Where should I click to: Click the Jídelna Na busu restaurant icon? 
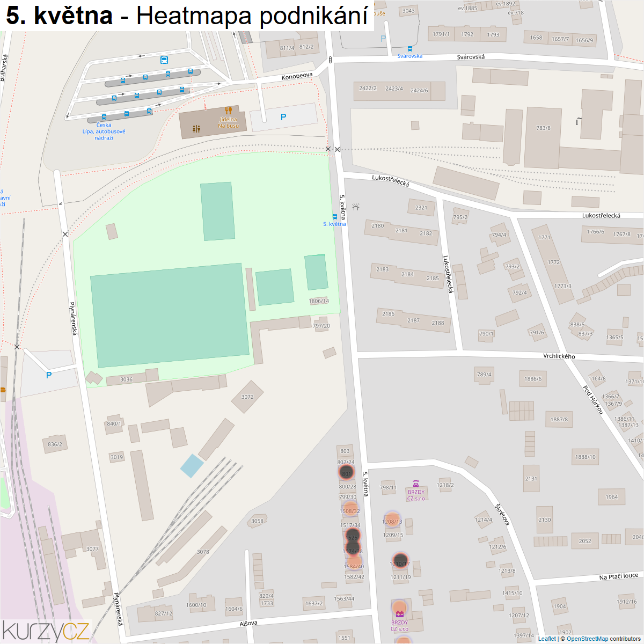229,111
